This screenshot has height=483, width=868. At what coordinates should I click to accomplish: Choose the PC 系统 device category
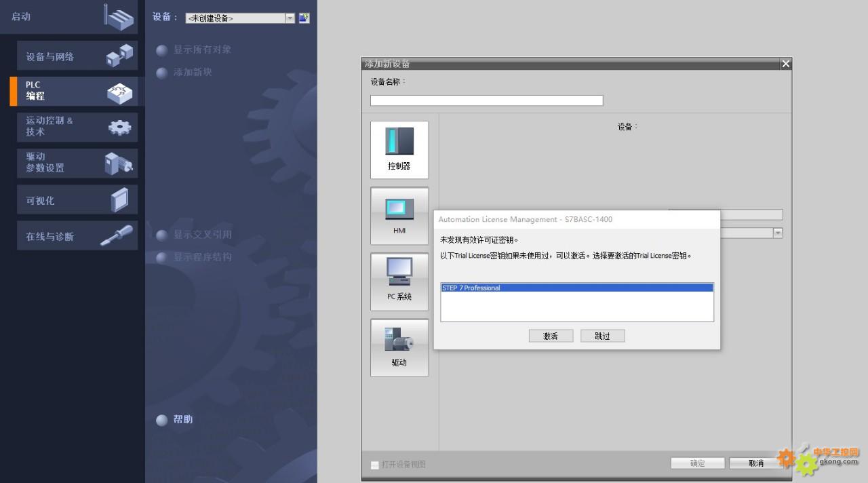[x=399, y=282]
